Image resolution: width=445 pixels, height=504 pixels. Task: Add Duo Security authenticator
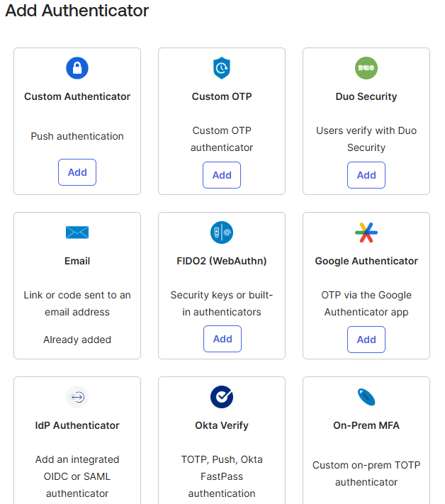[x=366, y=175]
